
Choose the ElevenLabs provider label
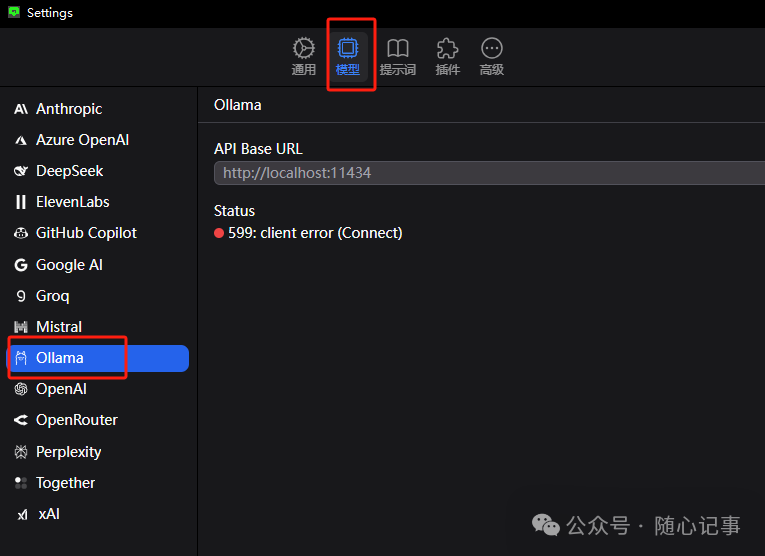(x=73, y=202)
